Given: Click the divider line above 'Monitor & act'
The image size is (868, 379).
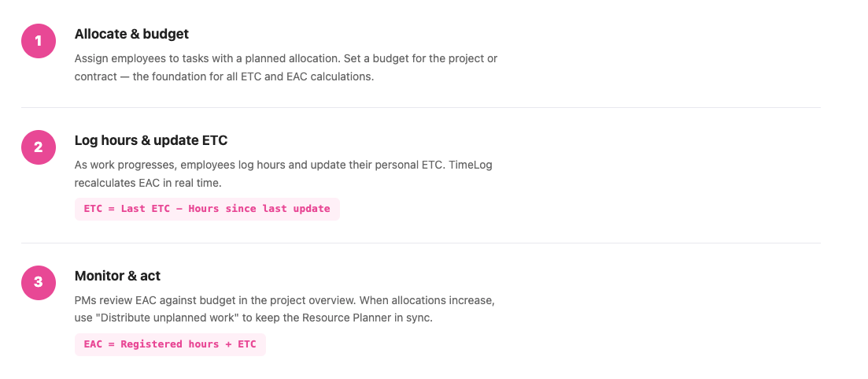Looking at the screenshot, I should (x=420, y=243).
